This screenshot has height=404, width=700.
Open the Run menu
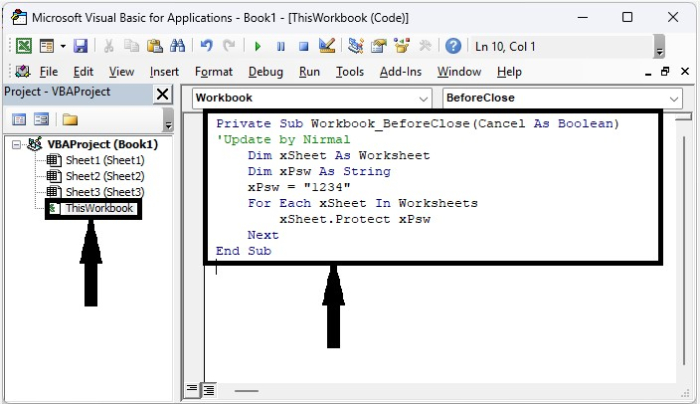click(309, 72)
